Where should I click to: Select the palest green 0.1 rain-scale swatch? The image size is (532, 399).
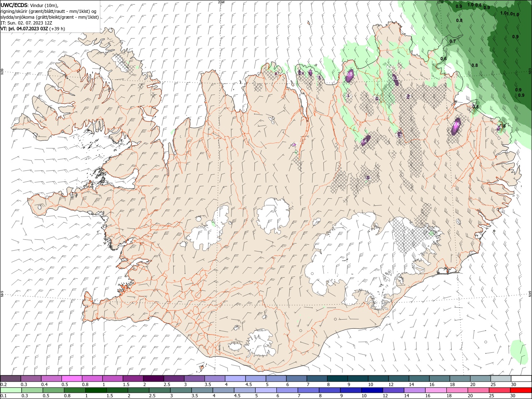11,390
